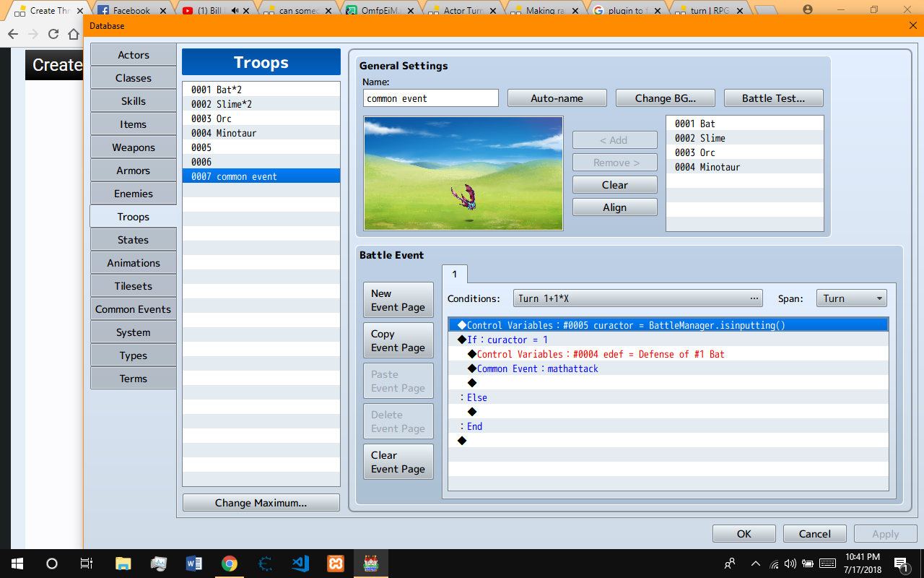Open the action center notifications icon
This screenshot has height=578, width=924.
[x=901, y=564]
